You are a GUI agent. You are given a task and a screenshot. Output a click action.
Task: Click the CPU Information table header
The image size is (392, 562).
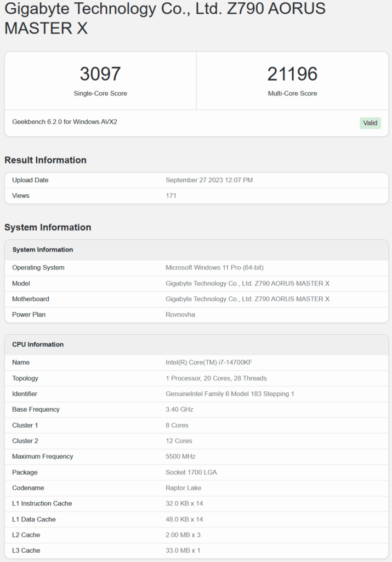pyautogui.click(x=196, y=345)
